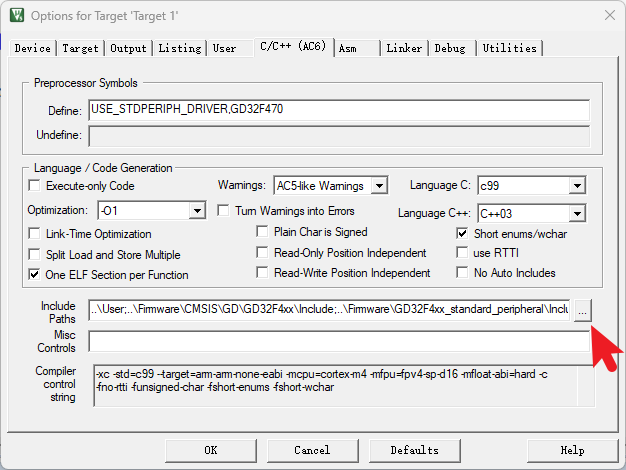Image resolution: width=626 pixels, height=470 pixels.
Task: Click the Undefine symbols field
Action: pos(339,136)
